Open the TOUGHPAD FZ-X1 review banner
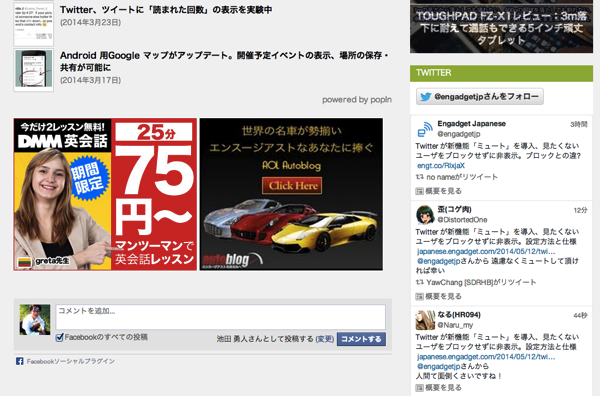600x396 pixels. tap(501, 27)
